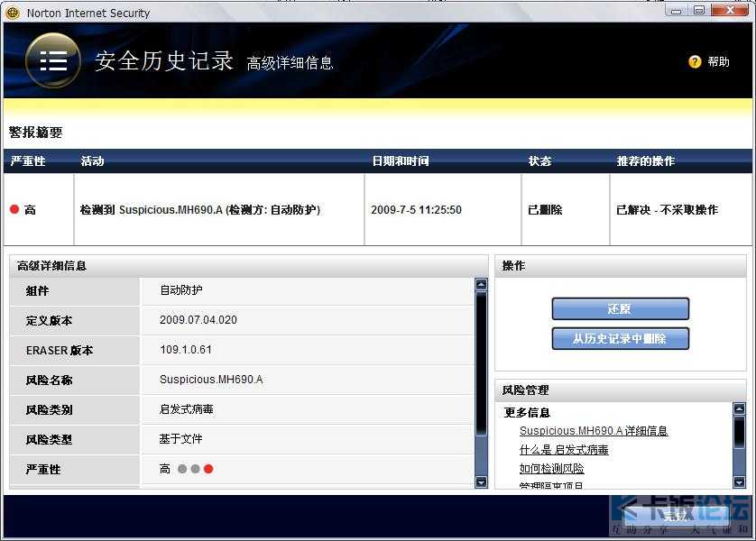Click the yellow question mark help icon
Viewport: 756px width, 541px height.
[x=695, y=61]
